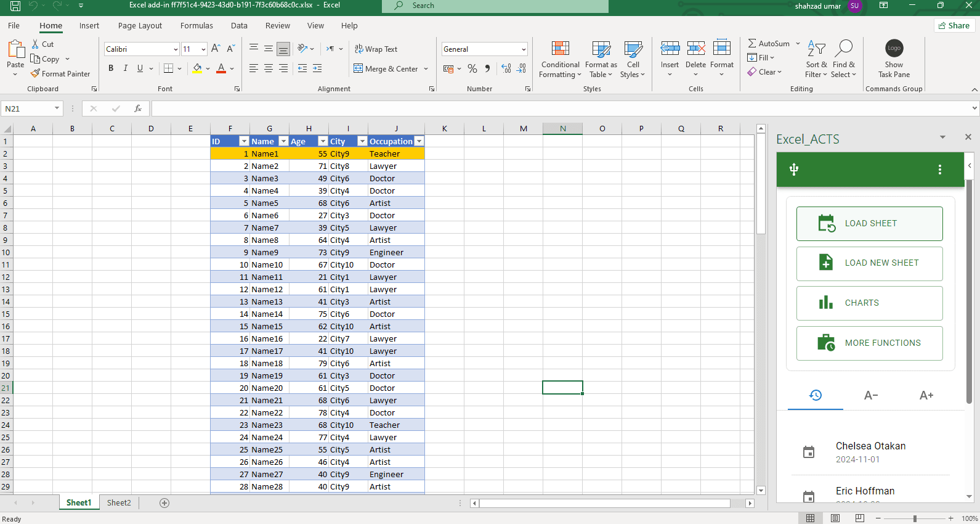Click the USB icon in Excel_ACTS header

[x=794, y=170]
